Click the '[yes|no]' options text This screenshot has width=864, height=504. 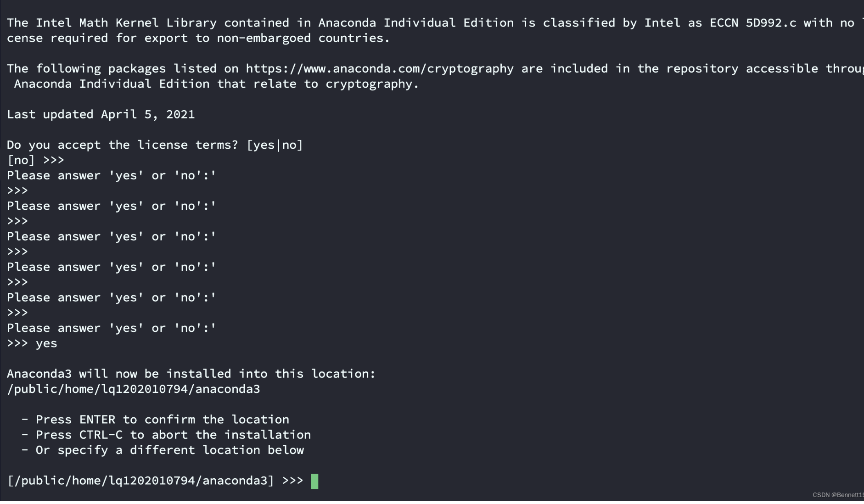(x=275, y=145)
